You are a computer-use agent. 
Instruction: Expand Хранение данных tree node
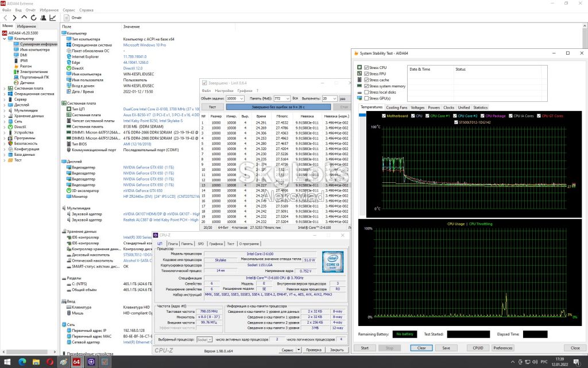coord(5,116)
